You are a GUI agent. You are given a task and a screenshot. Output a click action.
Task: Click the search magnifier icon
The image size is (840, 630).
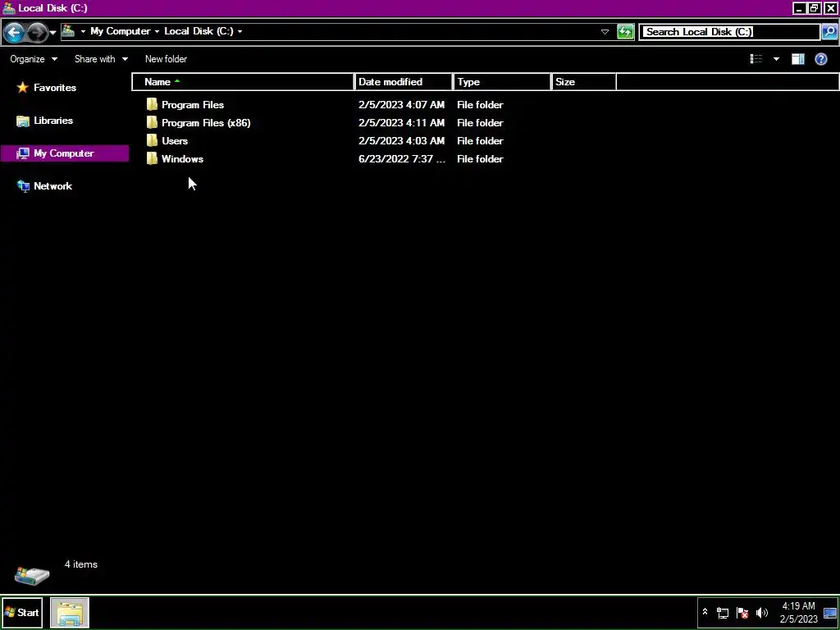(829, 32)
